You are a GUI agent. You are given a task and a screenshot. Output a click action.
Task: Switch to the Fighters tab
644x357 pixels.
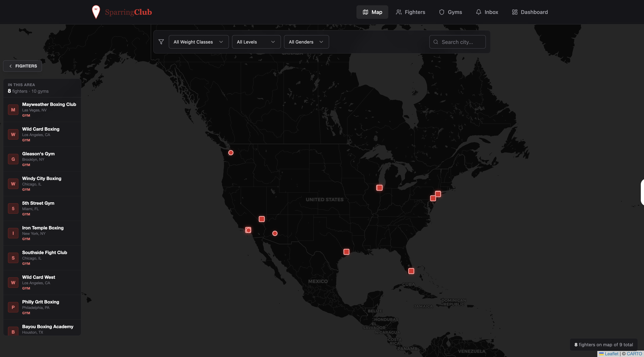tap(411, 12)
